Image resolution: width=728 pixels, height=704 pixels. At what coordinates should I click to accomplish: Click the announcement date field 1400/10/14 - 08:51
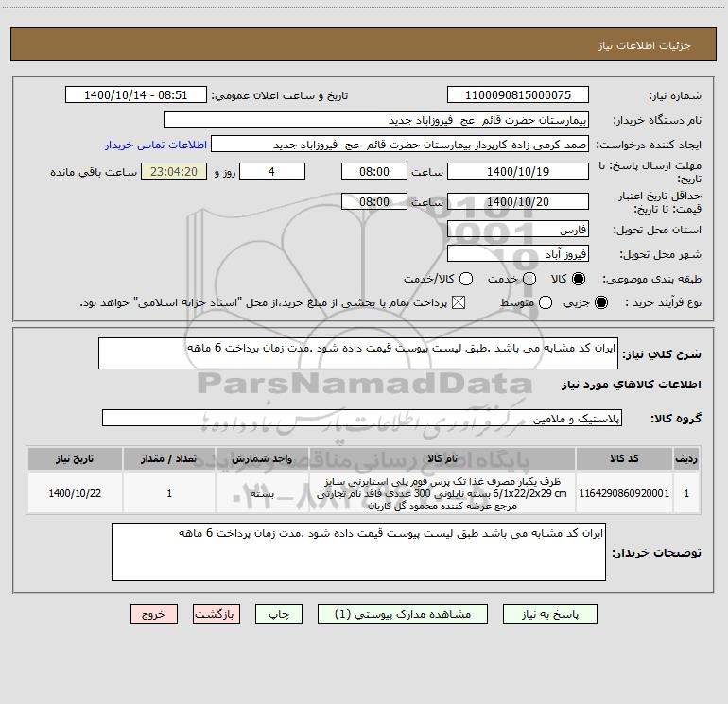[x=136, y=95]
